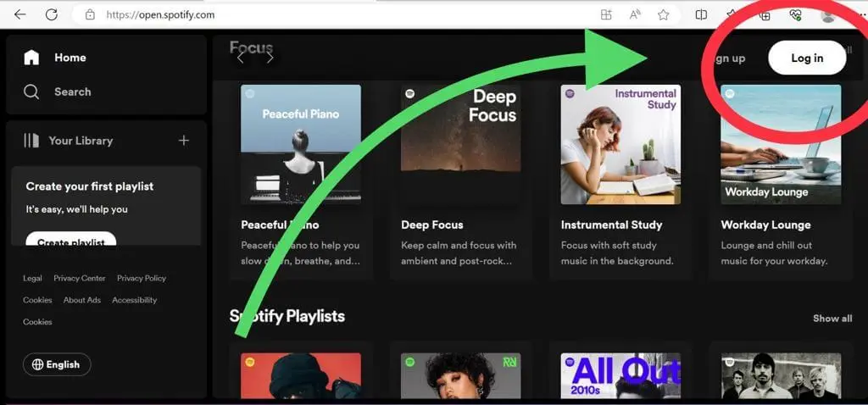Open the browser essentials heart icon
Image resolution: width=868 pixels, height=405 pixels.
point(796,15)
